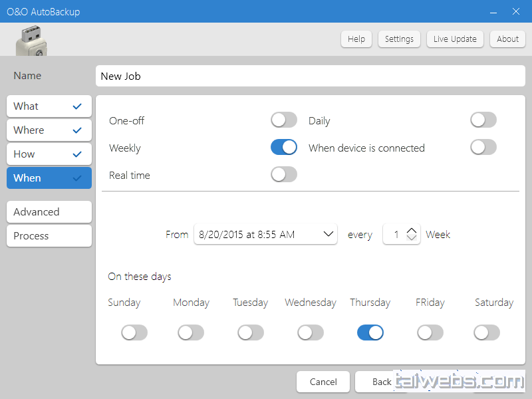The height and width of the screenshot is (399, 532).
Task: Switch on the Real time toggle
Action: click(283, 175)
